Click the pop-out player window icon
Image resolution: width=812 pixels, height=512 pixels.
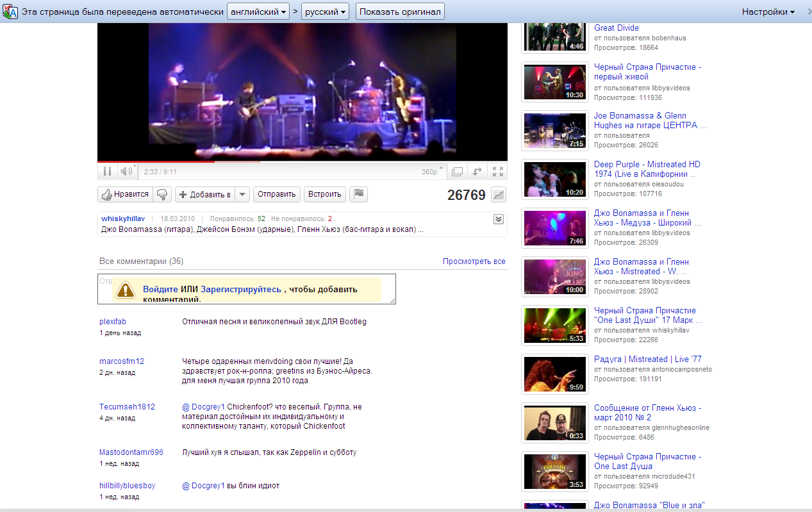click(x=457, y=171)
